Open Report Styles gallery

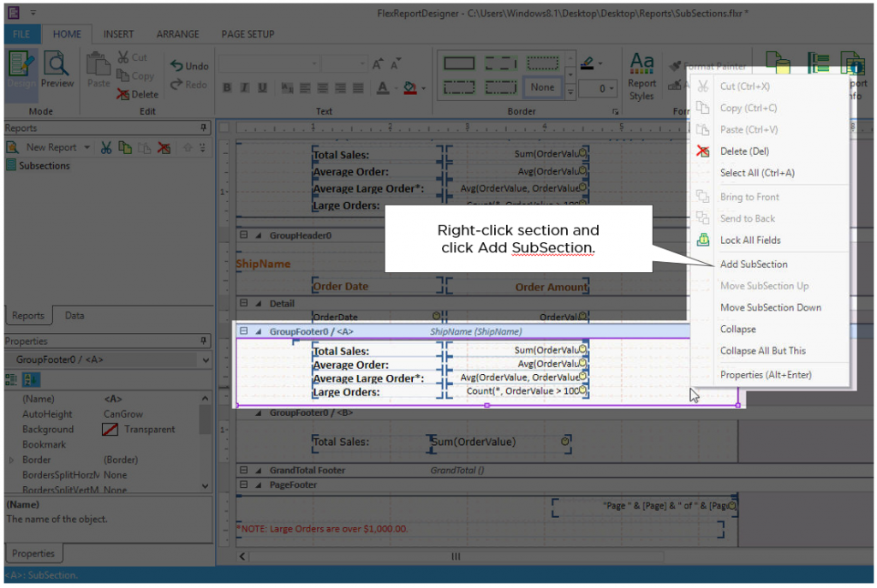click(x=641, y=76)
